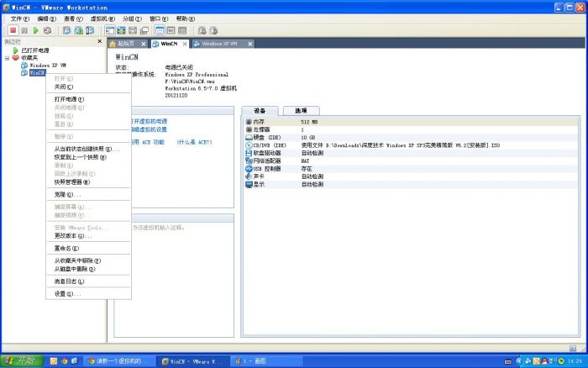Choose Rename (重命名) in context menu
The height and width of the screenshot is (368, 588).
[88, 249]
